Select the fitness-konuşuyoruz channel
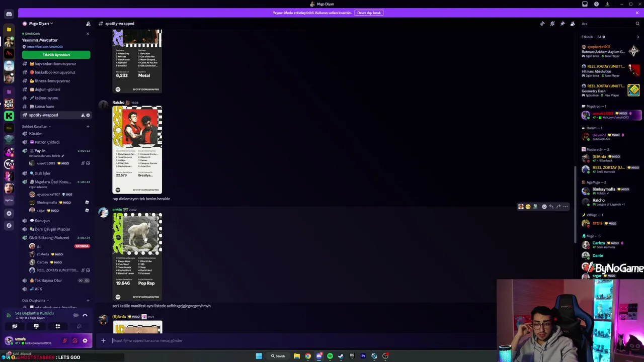The width and height of the screenshot is (644, 362). [55, 81]
